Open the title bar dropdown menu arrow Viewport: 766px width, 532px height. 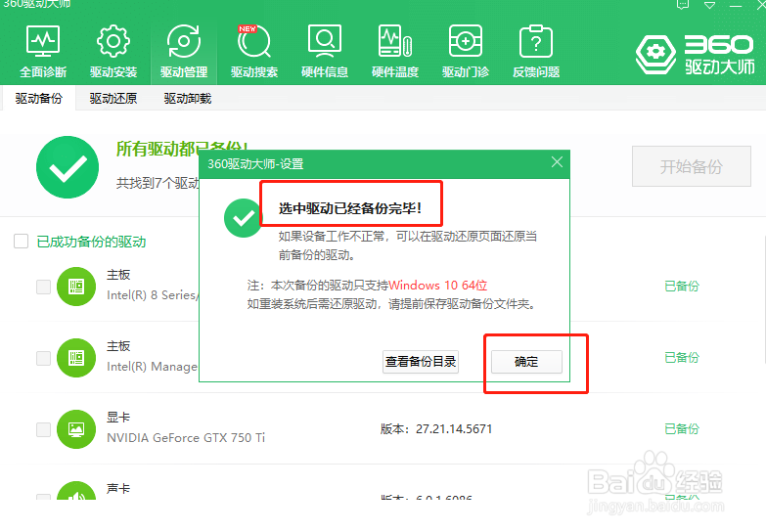tap(709, 5)
